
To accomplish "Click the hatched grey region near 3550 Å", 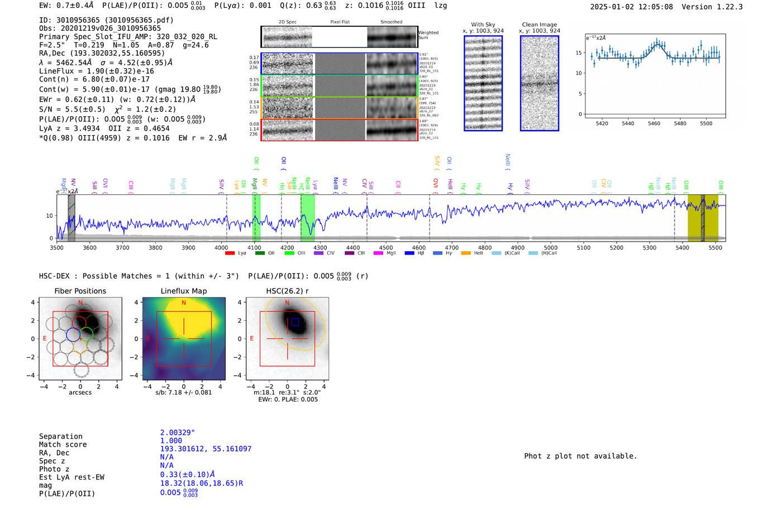I will click(71, 218).
